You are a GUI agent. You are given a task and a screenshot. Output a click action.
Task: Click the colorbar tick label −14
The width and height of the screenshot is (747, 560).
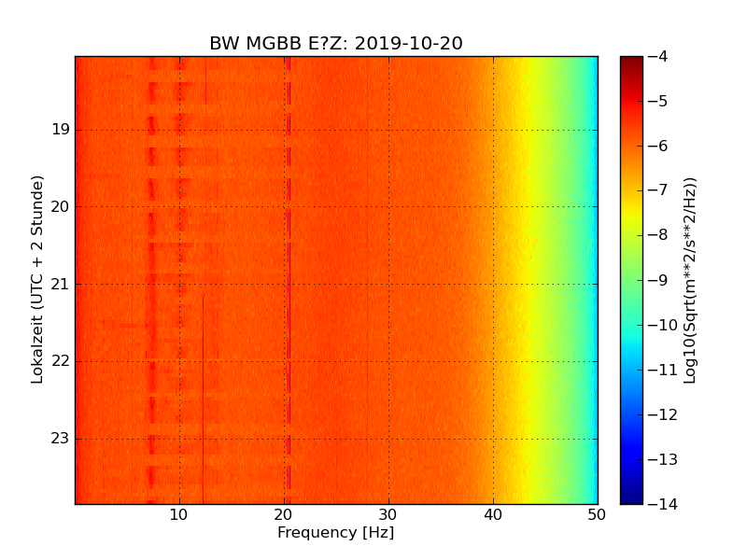click(663, 504)
